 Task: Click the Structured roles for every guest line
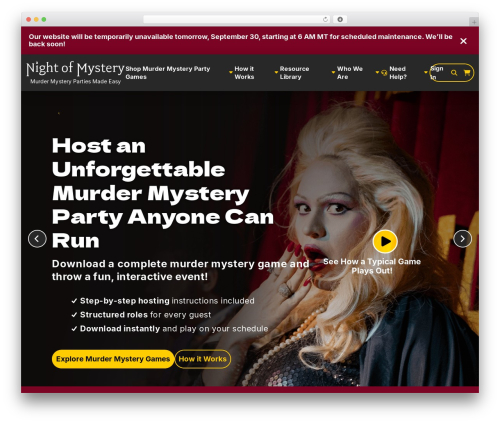click(x=141, y=315)
